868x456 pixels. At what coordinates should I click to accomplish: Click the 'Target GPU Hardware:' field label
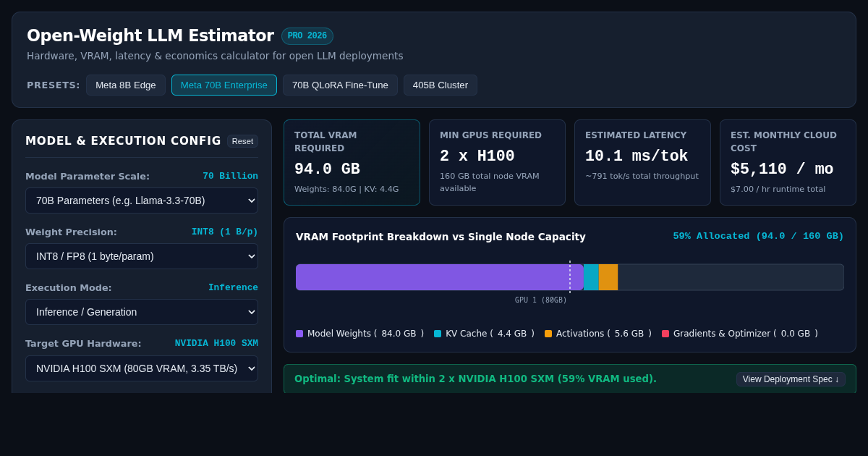83,344
